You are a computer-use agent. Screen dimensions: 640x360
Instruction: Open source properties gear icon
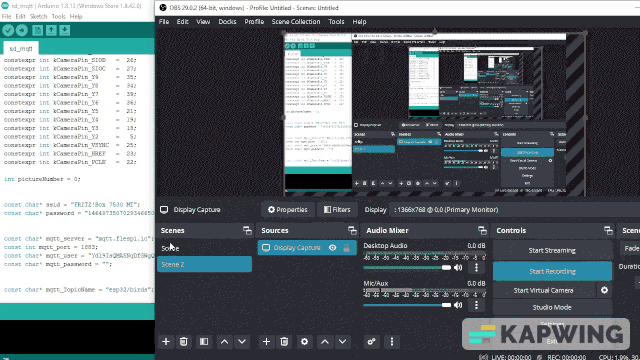point(304,342)
